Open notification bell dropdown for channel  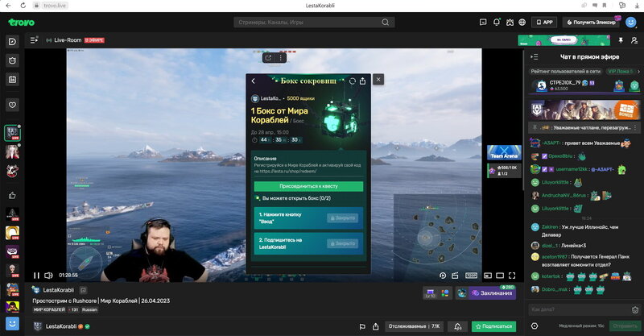(x=457, y=326)
